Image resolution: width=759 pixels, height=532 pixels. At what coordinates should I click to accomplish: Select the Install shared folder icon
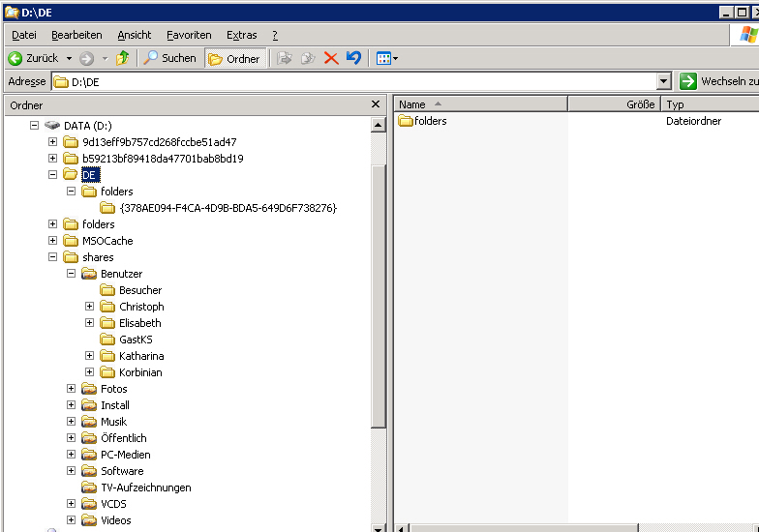pyautogui.click(x=89, y=405)
